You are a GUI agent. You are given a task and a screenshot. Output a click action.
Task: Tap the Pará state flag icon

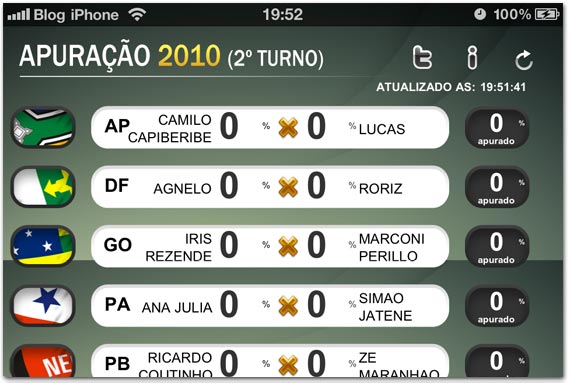click(x=43, y=306)
